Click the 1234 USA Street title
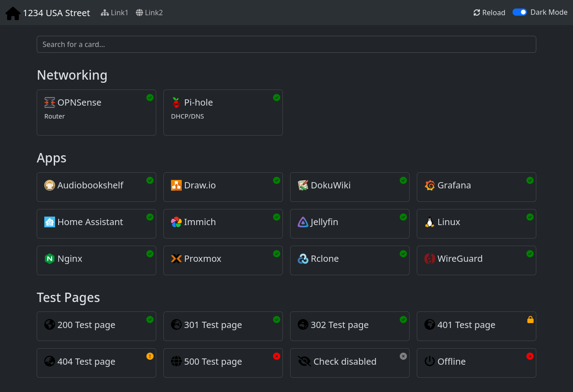 point(56,13)
